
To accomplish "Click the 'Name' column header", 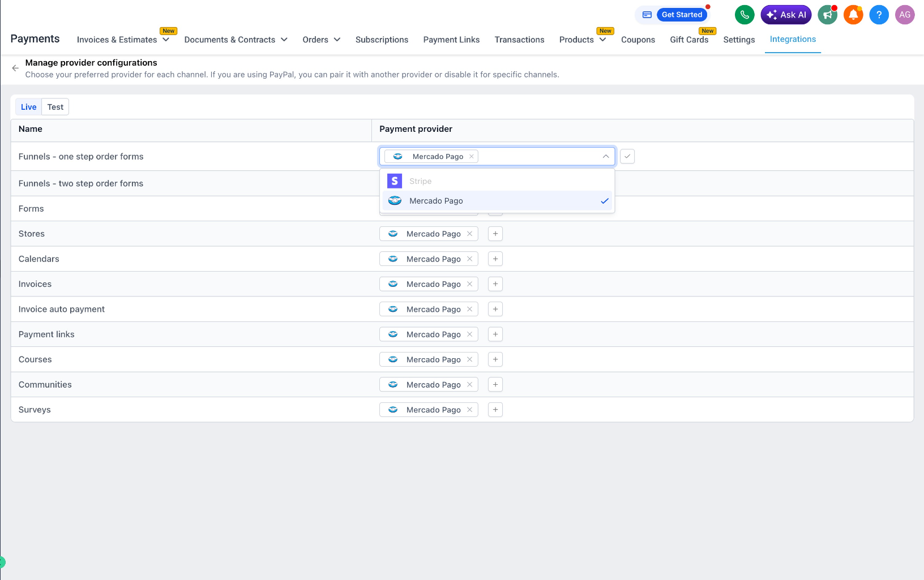I will tap(31, 129).
